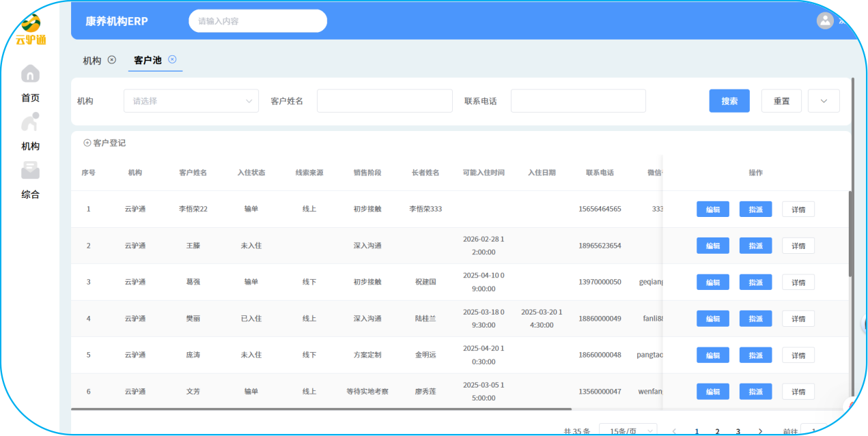This screenshot has width=868, height=436.
Task: Open the 首页 home sidebar icon
Action: 31,73
